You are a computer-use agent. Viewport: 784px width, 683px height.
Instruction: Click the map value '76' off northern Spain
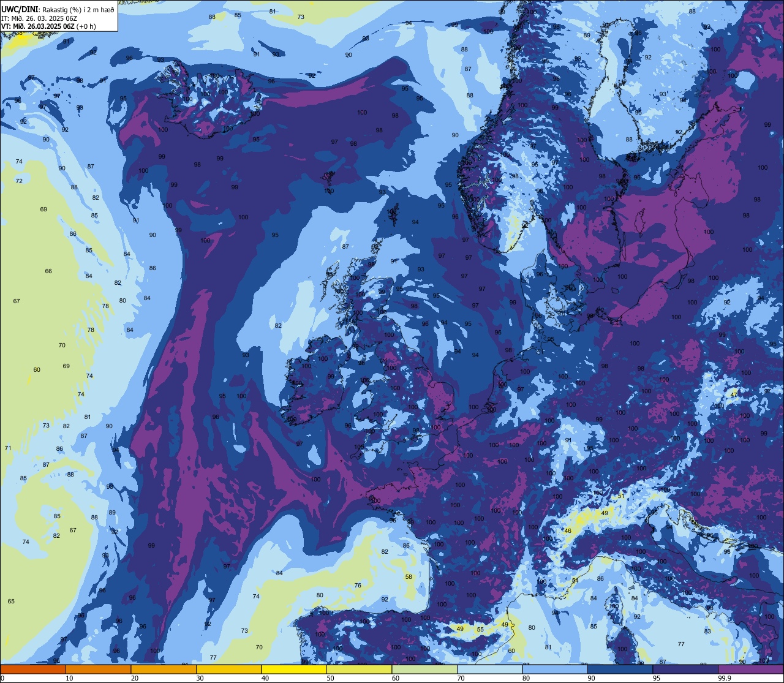pyautogui.click(x=358, y=585)
